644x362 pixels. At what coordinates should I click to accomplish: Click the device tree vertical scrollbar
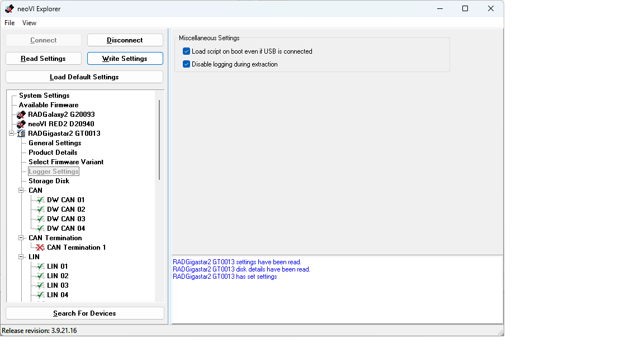tap(159, 140)
